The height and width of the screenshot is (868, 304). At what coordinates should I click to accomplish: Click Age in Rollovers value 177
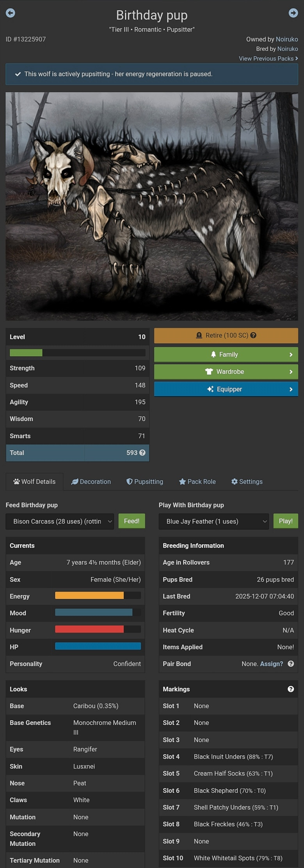(289, 562)
